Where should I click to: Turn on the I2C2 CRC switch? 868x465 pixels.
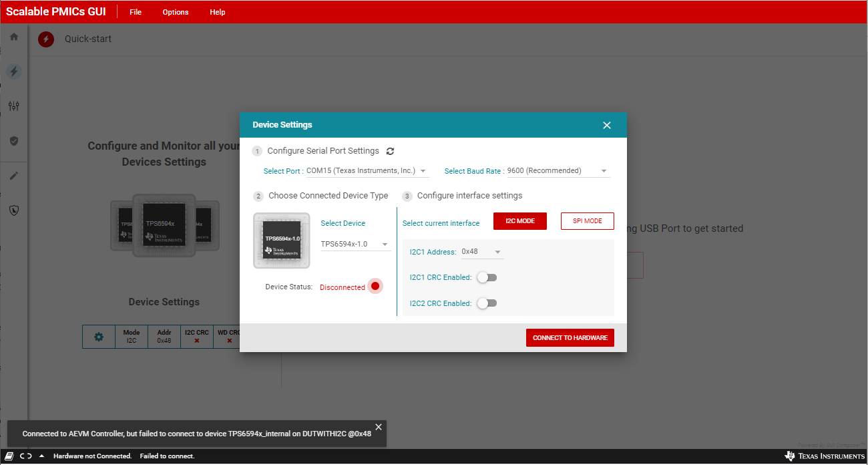[487, 303]
